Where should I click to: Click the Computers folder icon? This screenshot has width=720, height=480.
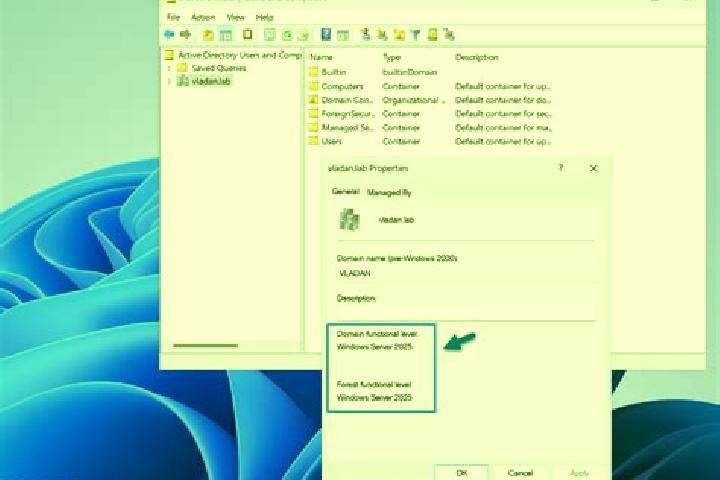[314, 86]
